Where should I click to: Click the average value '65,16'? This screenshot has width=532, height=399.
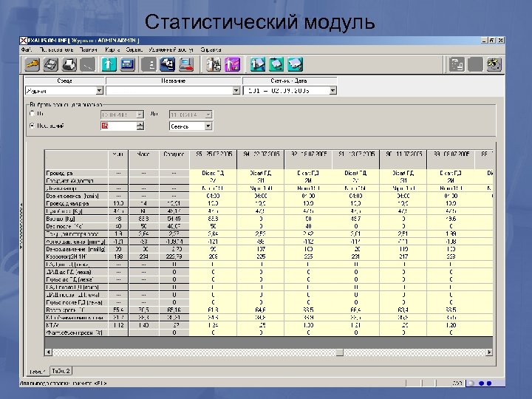point(174,310)
